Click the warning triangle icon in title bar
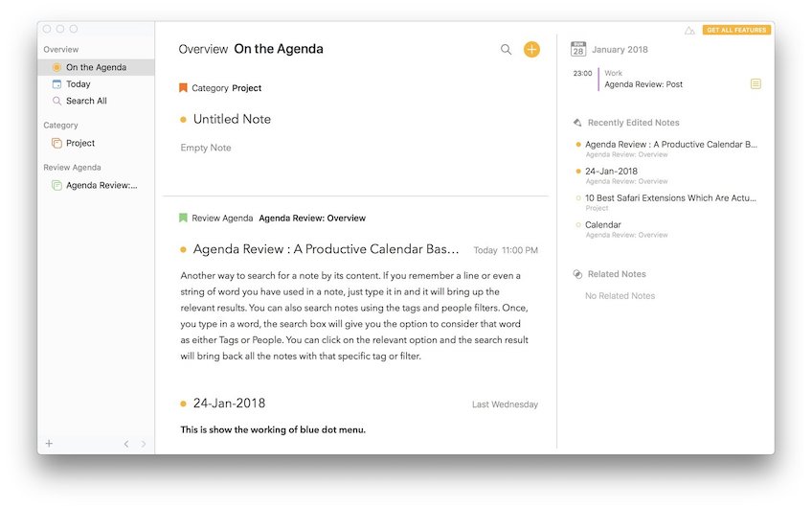The width and height of the screenshot is (812, 508). click(x=689, y=31)
